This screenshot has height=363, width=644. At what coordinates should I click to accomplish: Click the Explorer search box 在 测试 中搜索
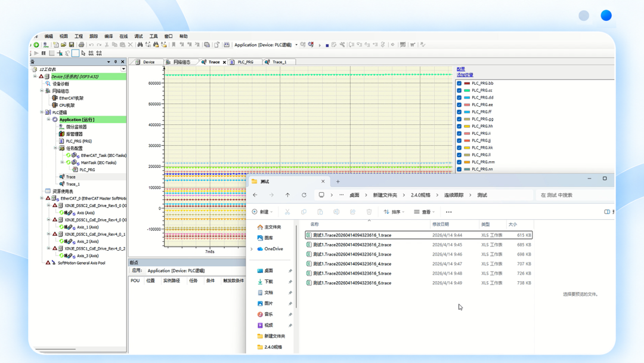point(575,195)
